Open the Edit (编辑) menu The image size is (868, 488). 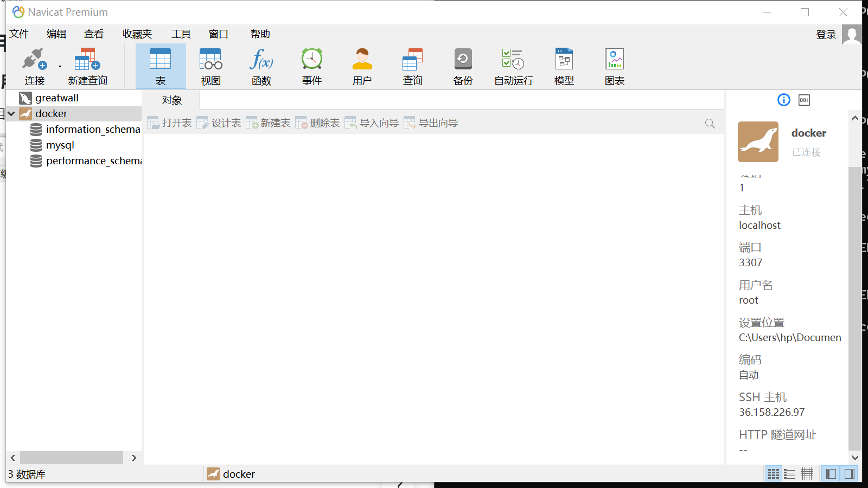coord(56,34)
